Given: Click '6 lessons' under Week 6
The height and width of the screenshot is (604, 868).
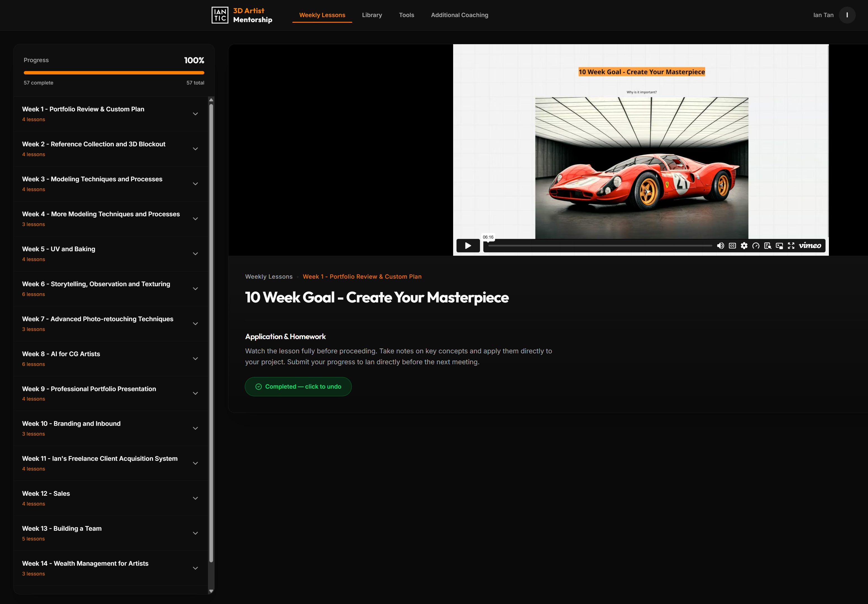Looking at the screenshot, I should [x=33, y=294].
